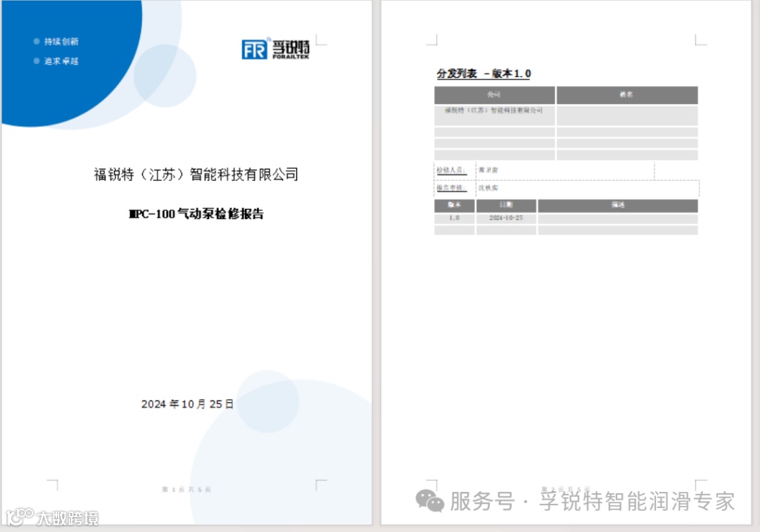Click the '日期' column header
Image resolution: width=760 pixels, height=532 pixels.
pyautogui.click(x=506, y=205)
